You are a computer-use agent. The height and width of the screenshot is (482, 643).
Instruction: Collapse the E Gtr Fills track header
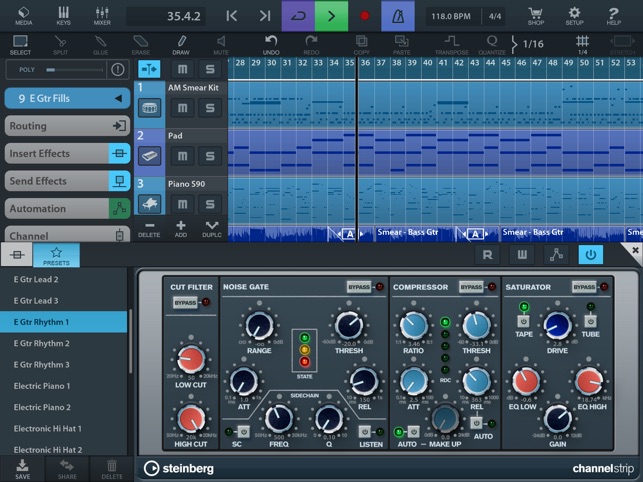pyautogui.click(x=118, y=98)
